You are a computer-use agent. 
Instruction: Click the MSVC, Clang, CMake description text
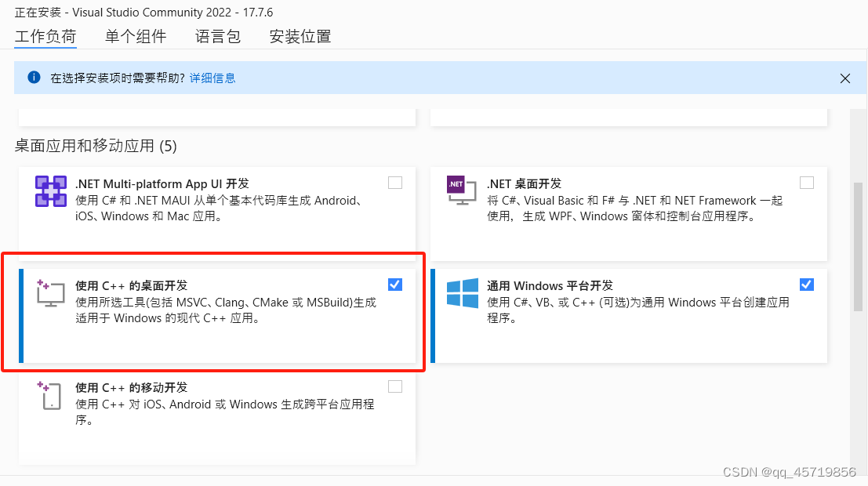pyautogui.click(x=226, y=310)
